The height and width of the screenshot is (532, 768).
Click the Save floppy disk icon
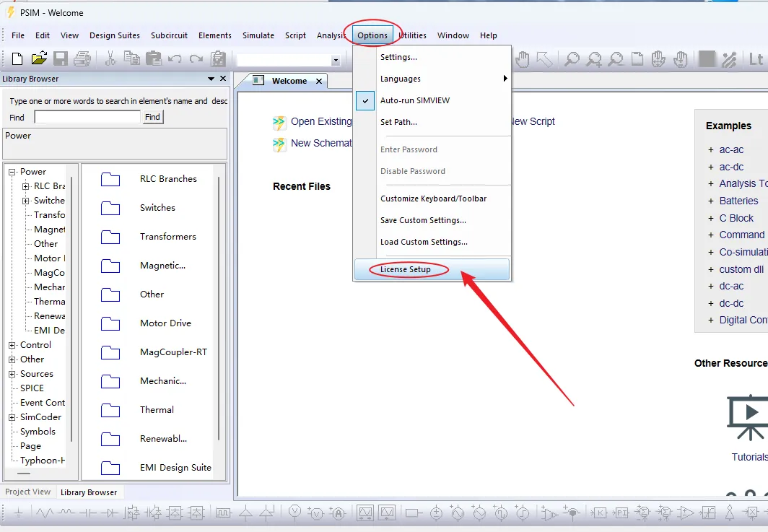point(60,58)
